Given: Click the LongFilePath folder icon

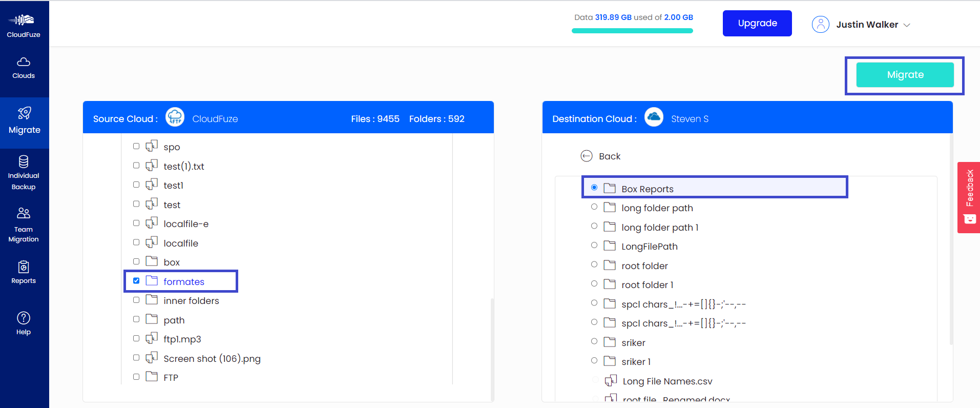Looking at the screenshot, I should (x=610, y=246).
